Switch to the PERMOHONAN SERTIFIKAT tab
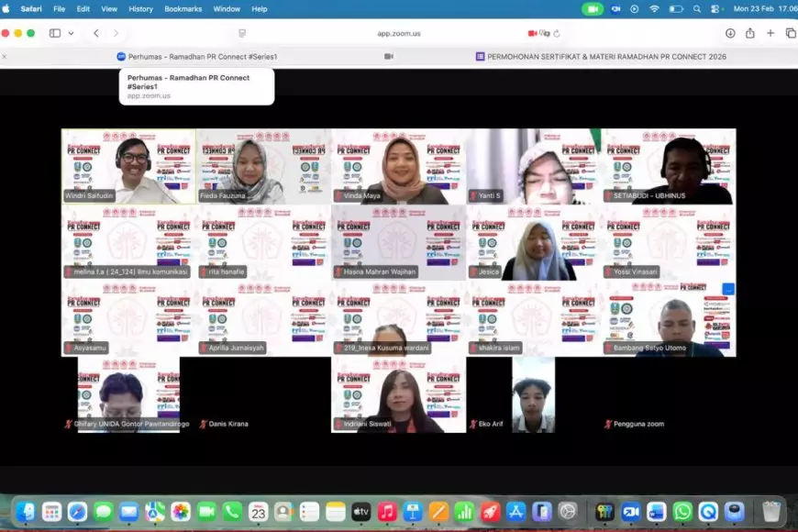The width and height of the screenshot is (798, 532). 601,56
